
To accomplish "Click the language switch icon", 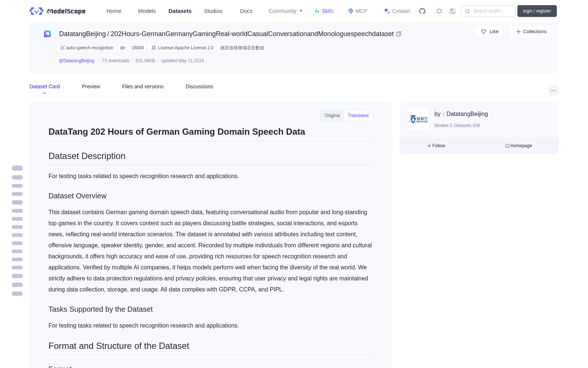I will click(x=452, y=11).
